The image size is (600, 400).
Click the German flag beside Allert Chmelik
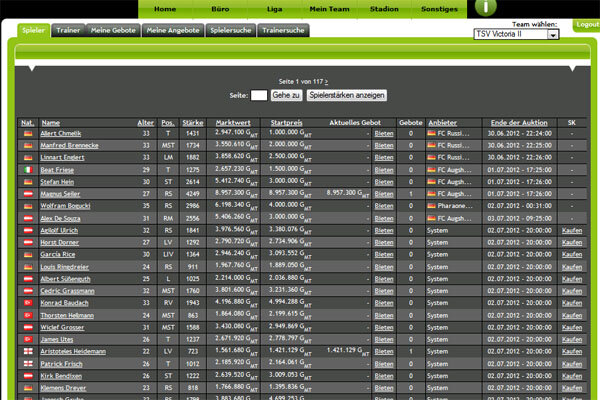[x=28, y=134]
